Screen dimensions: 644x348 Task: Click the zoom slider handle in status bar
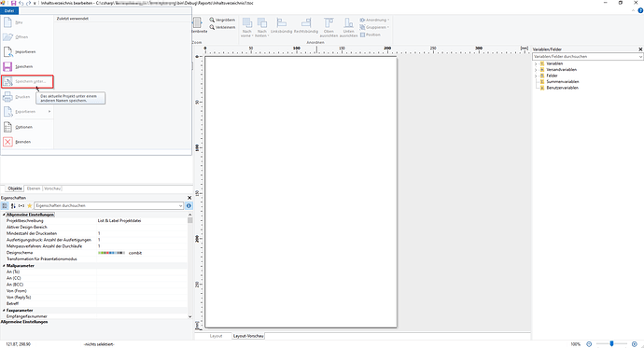click(611, 344)
